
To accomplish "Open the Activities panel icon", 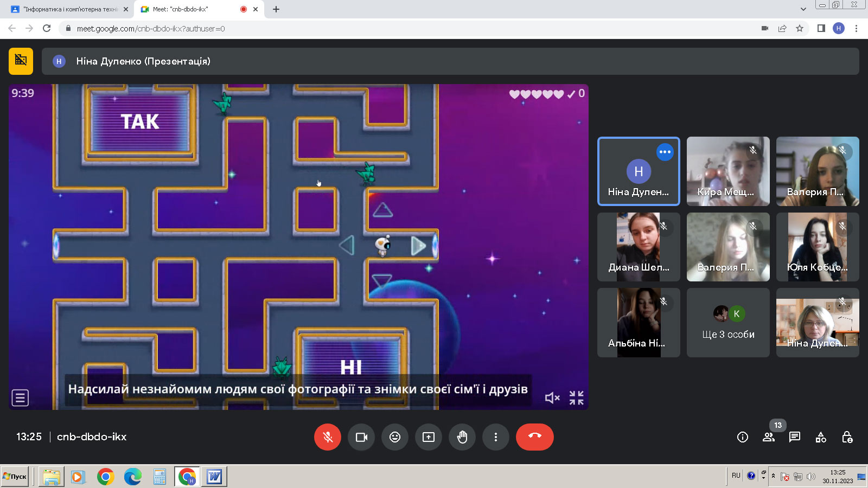I will pyautogui.click(x=821, y=437).
